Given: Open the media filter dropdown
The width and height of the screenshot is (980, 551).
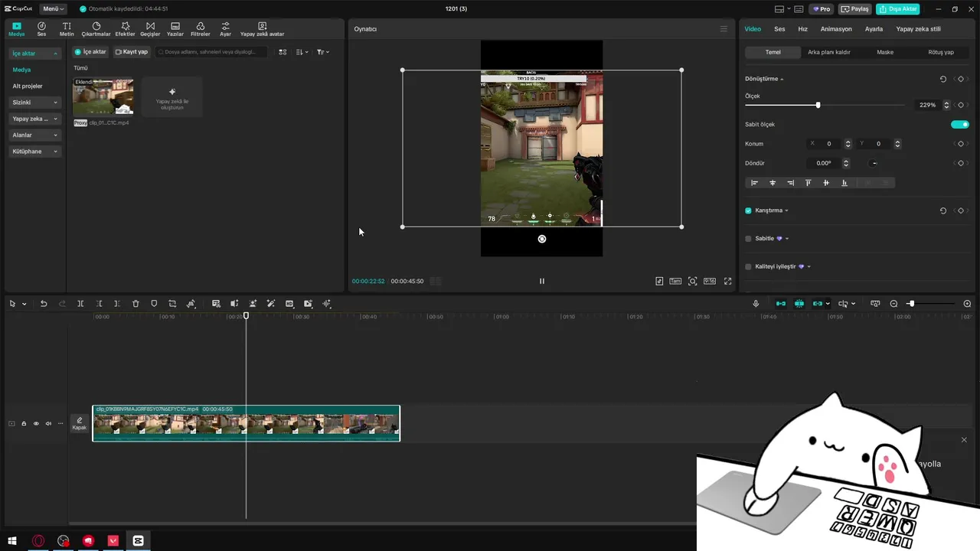Looking at the screenshot, I should point(323,52).
